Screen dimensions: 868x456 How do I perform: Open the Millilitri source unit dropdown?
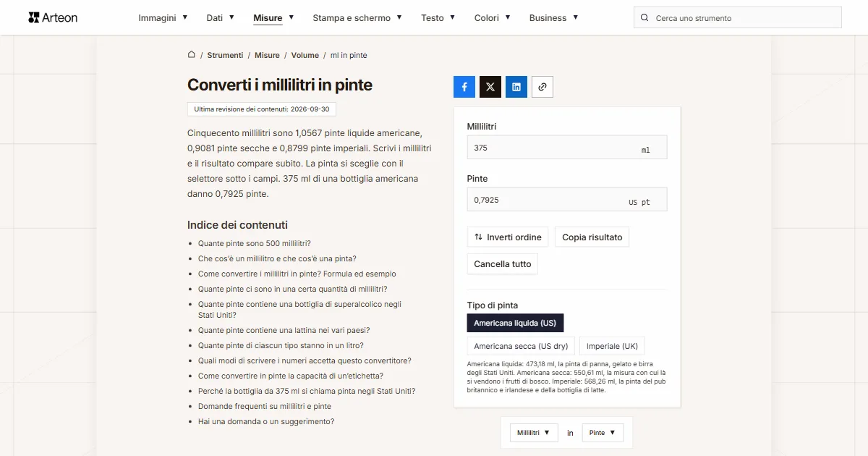coord(534,433)
